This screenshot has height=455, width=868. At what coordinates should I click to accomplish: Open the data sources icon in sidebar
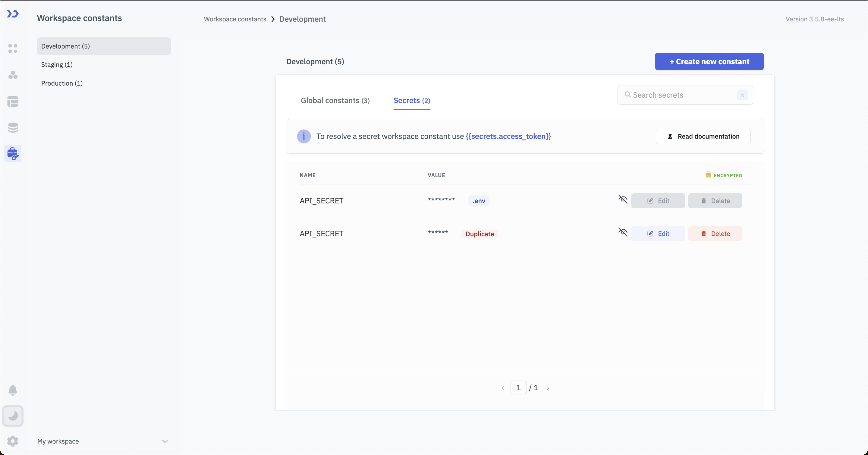(x=13, y=128)
